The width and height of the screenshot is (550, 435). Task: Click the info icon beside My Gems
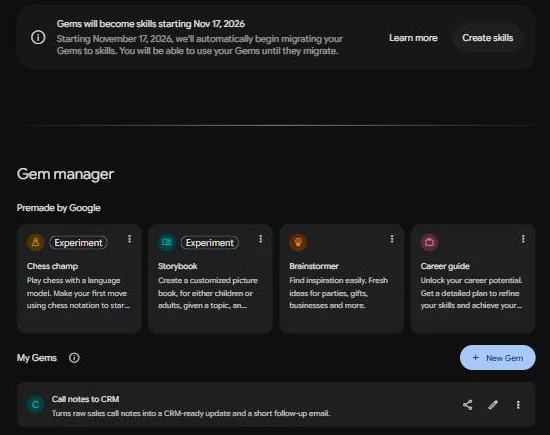[74, 358]
